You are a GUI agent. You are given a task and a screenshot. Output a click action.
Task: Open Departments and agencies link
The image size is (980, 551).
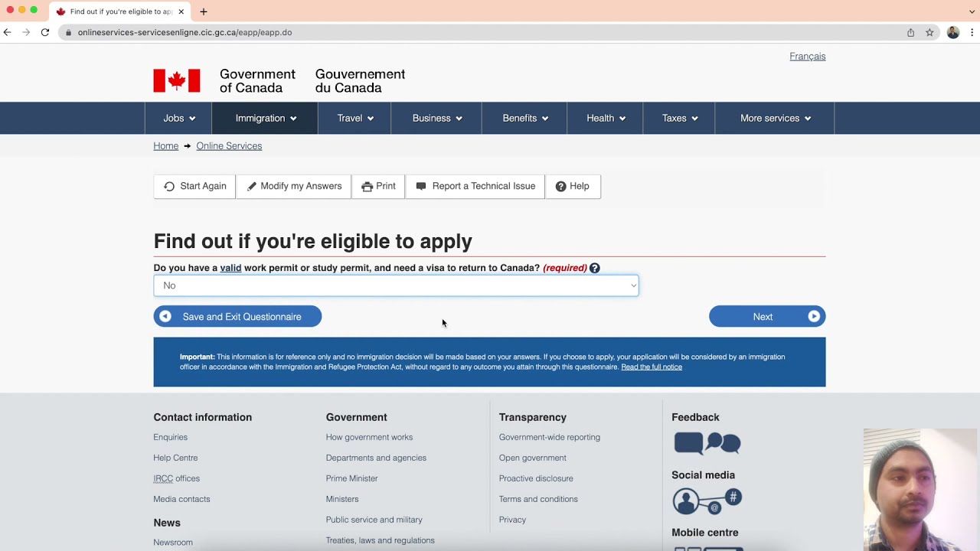click(x=376, y=458)
